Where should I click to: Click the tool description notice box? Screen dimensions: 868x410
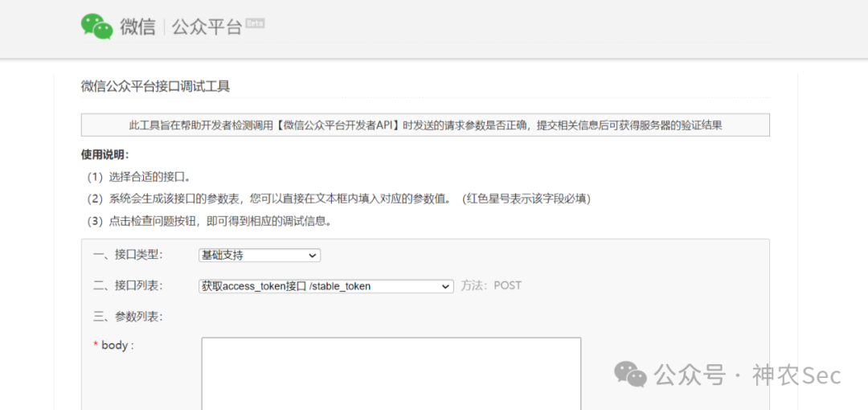pyautogui.click(x=425, y=125)
